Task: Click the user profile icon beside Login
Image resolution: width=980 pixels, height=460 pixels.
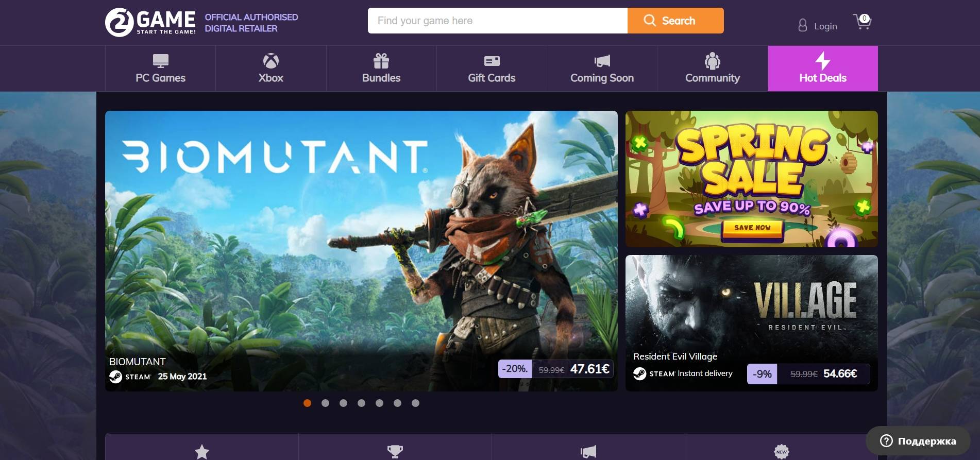Action: coord(802,25)
